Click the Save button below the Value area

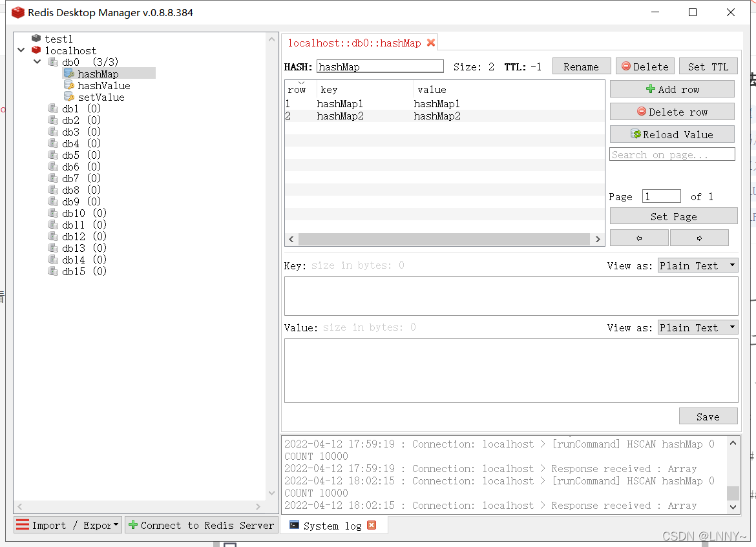[x=708, y=416]
